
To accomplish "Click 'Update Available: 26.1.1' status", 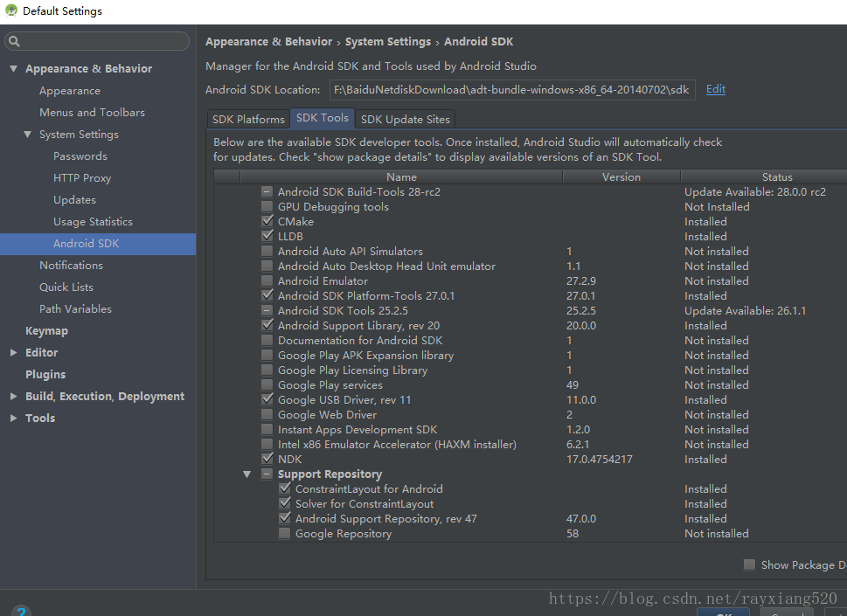I will 745,310.
